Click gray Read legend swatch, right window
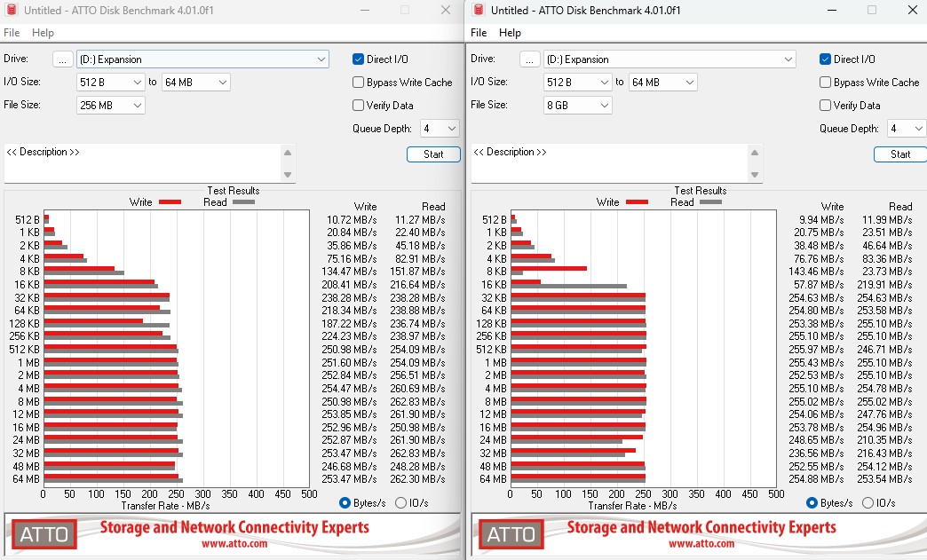 point(710,202)
